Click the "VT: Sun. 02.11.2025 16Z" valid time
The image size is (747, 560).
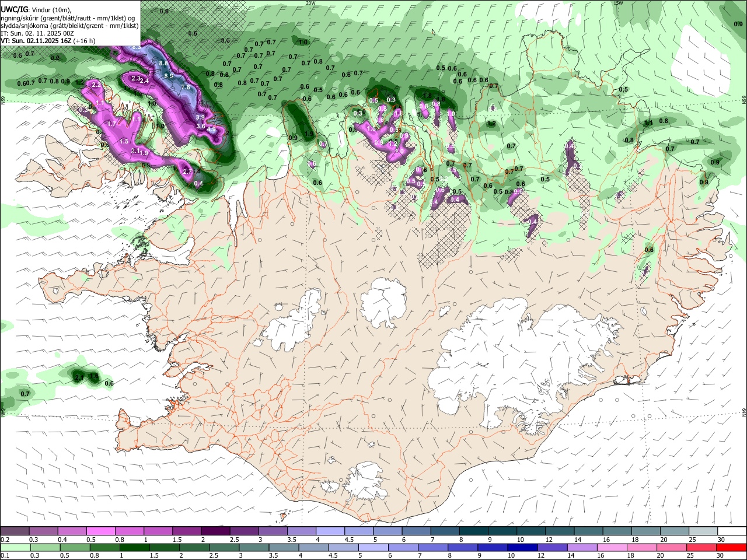pyautogui.click(x=36, y=41)
